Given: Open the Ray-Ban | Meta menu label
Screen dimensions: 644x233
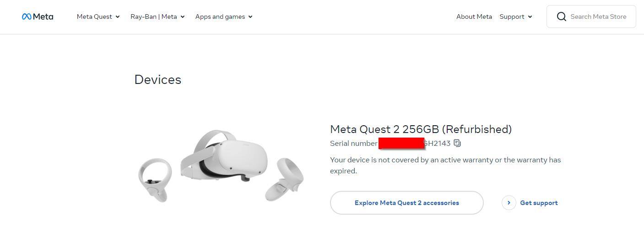Looking at the screenshot, I should click(x=153, y=17).
